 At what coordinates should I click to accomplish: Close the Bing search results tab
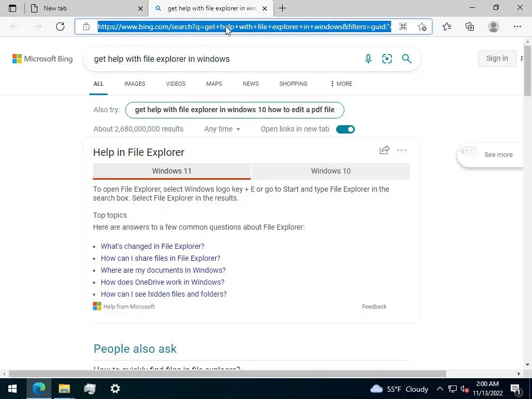265,8
